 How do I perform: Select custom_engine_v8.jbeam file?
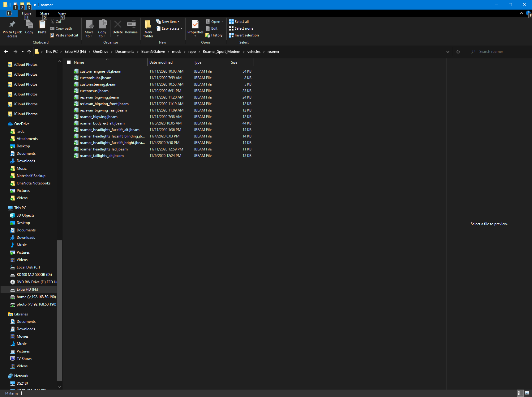101,71
